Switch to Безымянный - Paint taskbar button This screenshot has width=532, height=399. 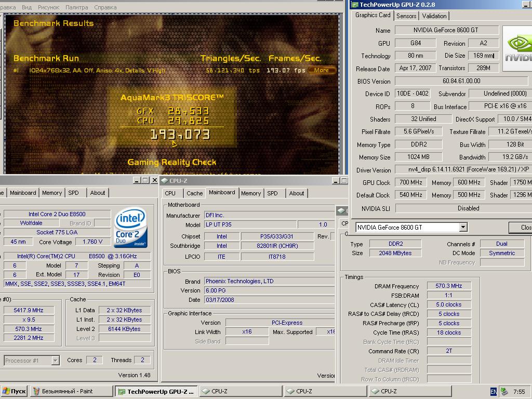[71, 391]
